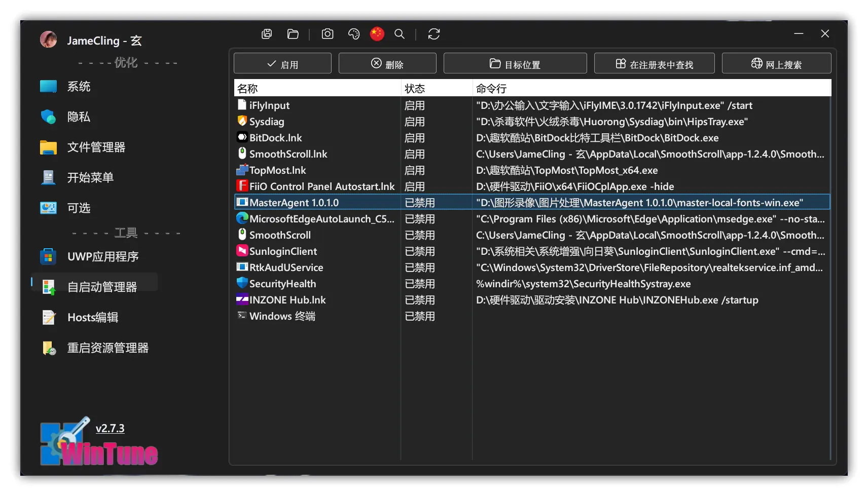Click the TopMost_x64.exe command line
The height and width of the screenshot is (496, 868).
point(567,170)
